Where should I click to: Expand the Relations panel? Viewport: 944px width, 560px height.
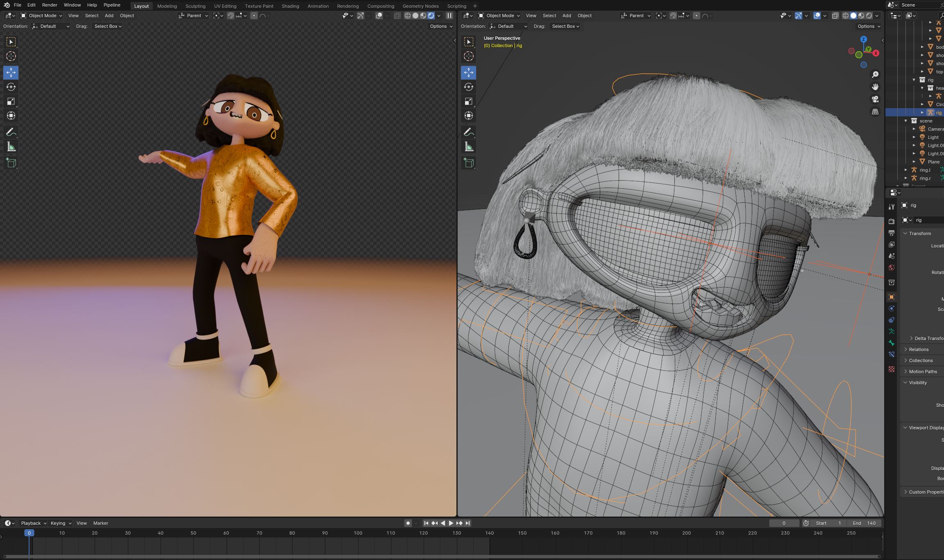pos(919,349)
